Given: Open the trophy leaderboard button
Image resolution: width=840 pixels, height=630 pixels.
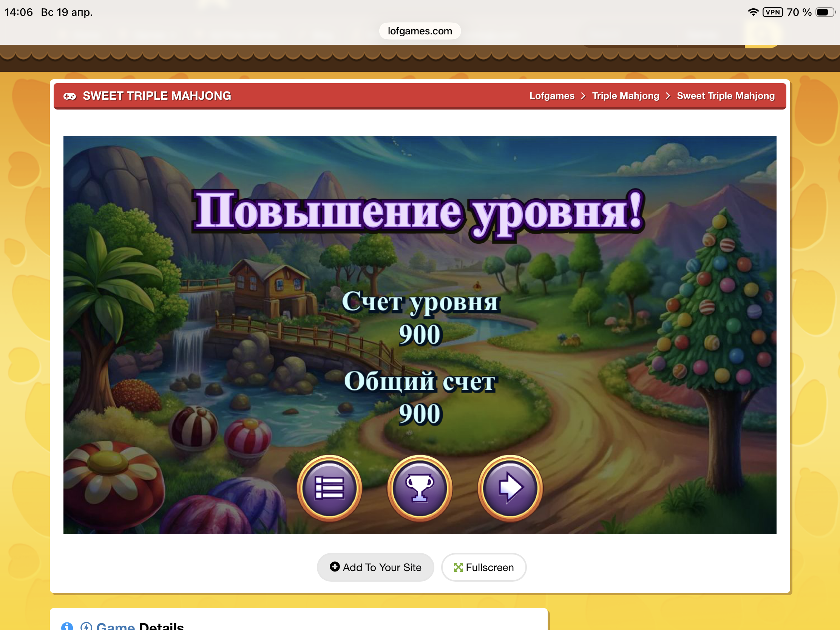Looking at the screenshot, I should pyautogui.click(x=420, y=488).
